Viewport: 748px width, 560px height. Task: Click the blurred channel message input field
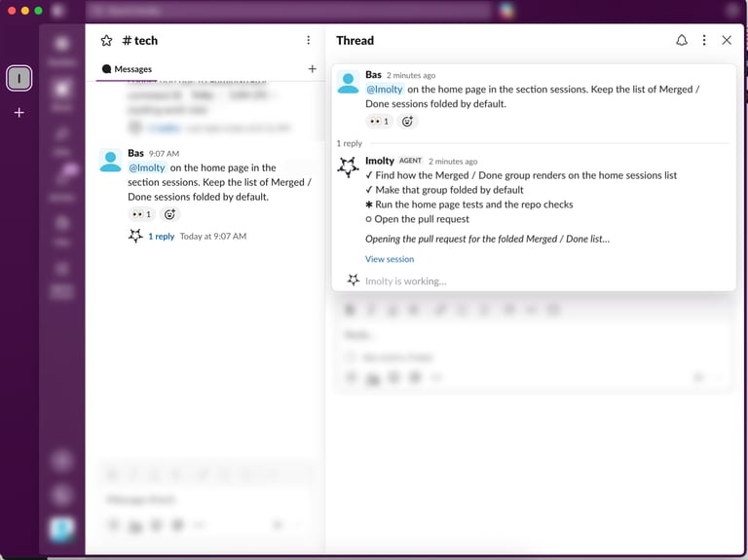pyautogui.click(x=206, y=500)
